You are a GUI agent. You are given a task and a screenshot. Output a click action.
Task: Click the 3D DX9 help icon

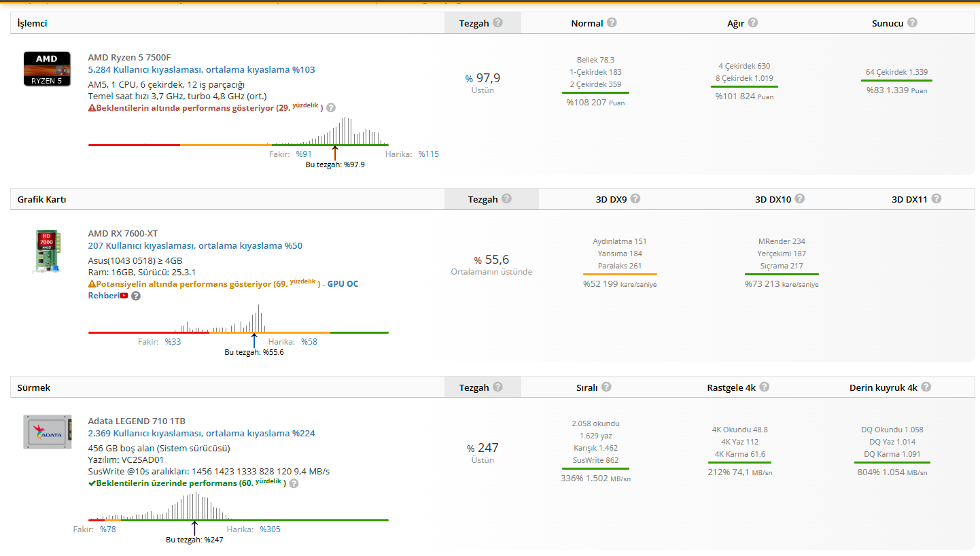(x=635, y=198)
